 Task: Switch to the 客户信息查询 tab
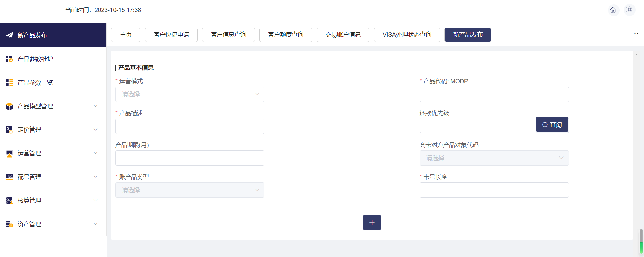(228, 35)
